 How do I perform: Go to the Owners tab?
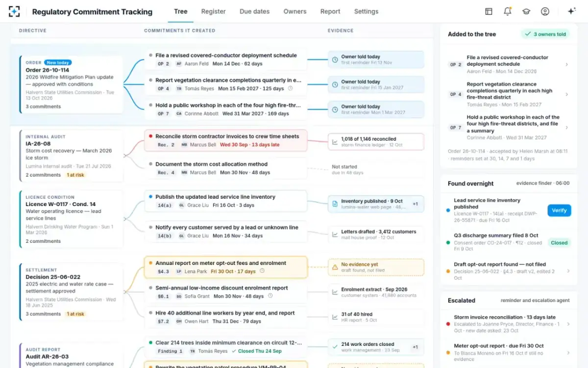[x=295, y=11]
